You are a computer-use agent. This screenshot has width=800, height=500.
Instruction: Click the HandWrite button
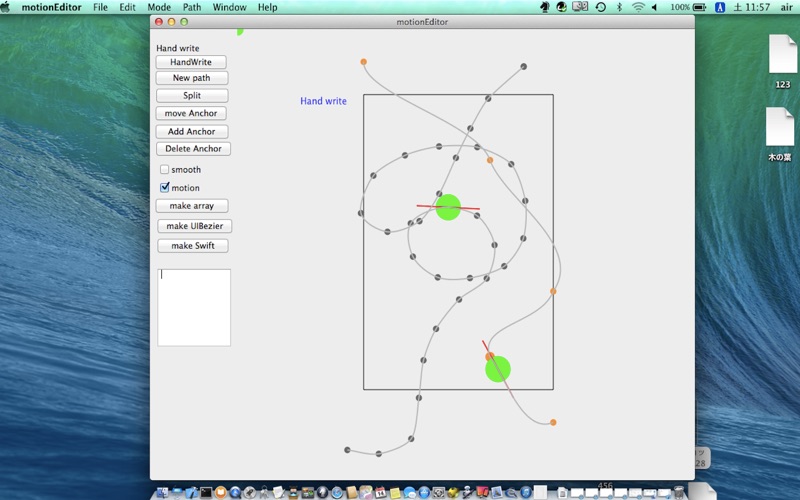click(x=191, y=62)
